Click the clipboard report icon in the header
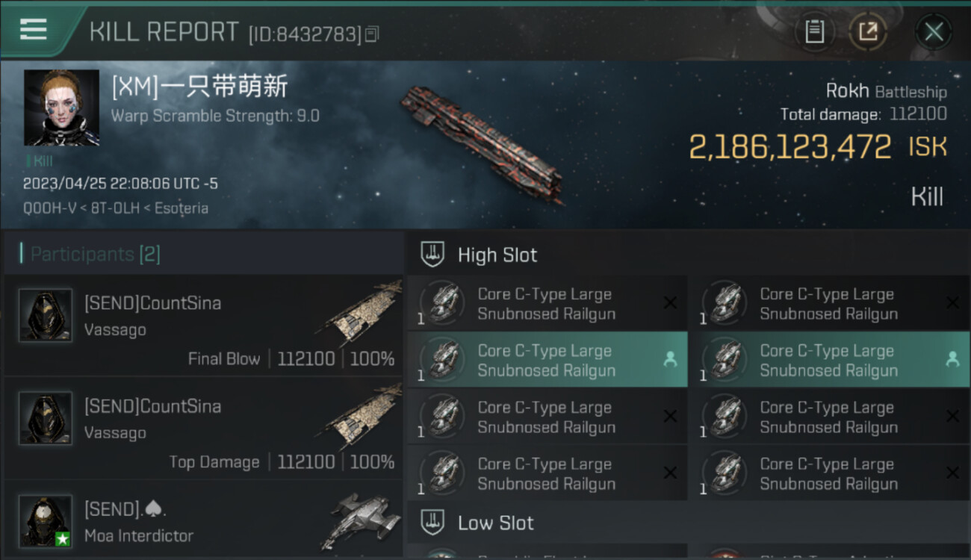 pyautogui.click(x=814, y=31)
